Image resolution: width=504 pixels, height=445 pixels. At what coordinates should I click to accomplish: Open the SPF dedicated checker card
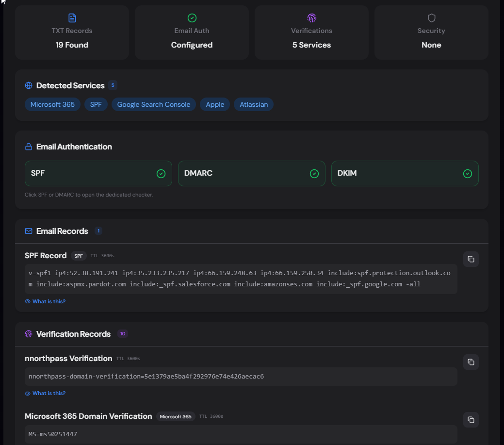98,174
